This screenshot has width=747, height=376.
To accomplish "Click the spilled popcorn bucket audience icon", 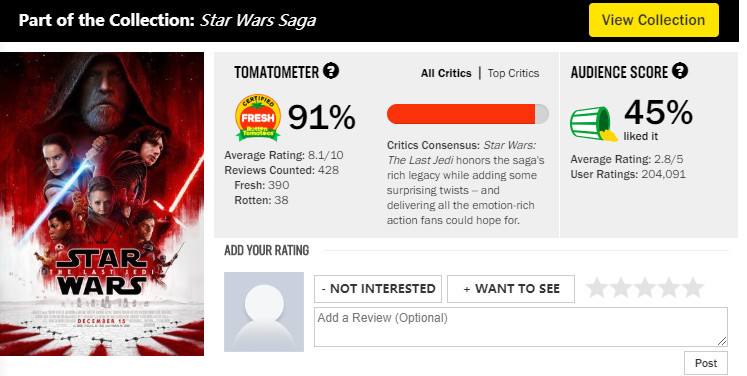I will point(593,124).
